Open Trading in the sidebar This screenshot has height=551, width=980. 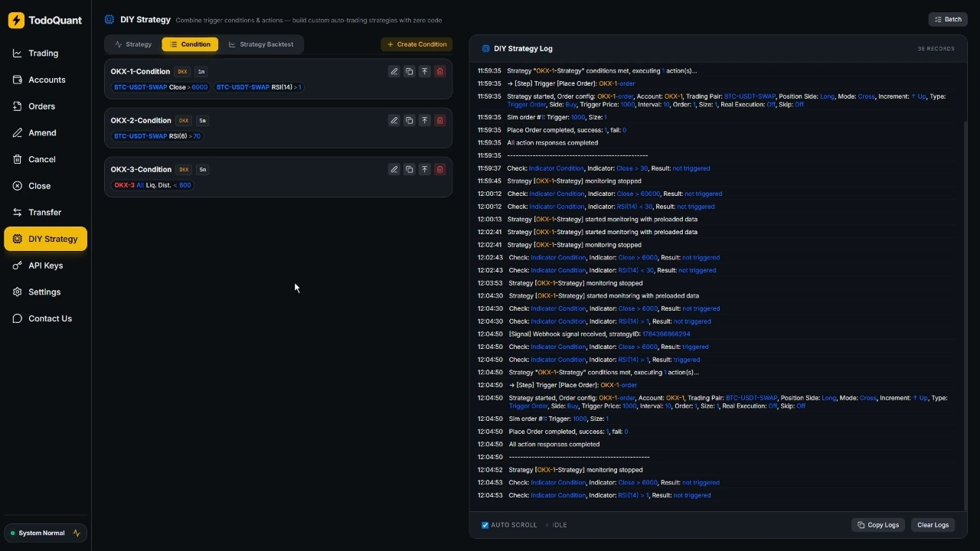(x=45, y=54)
